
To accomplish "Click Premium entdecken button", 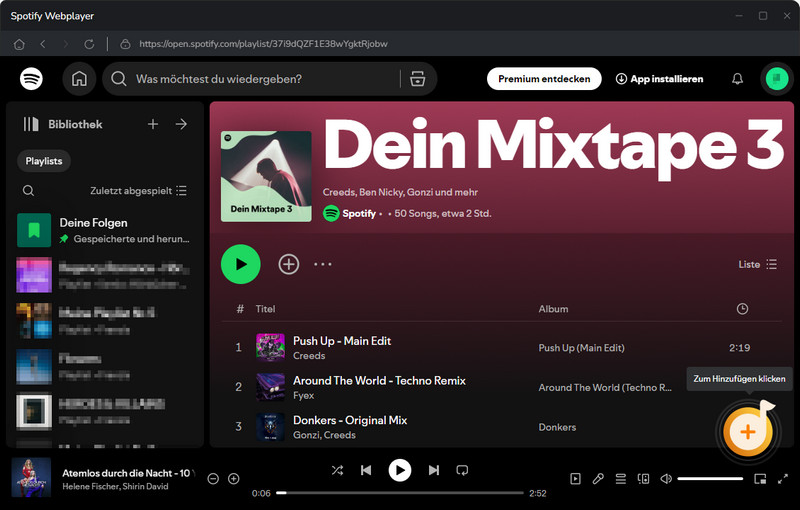I will [x=544, y=79].
